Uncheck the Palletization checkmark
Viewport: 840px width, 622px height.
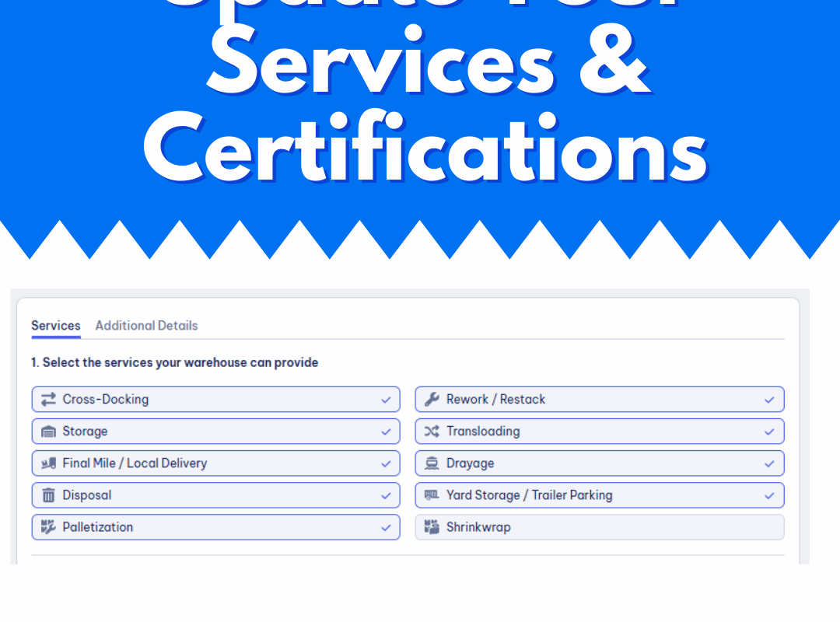click(385, 527)
